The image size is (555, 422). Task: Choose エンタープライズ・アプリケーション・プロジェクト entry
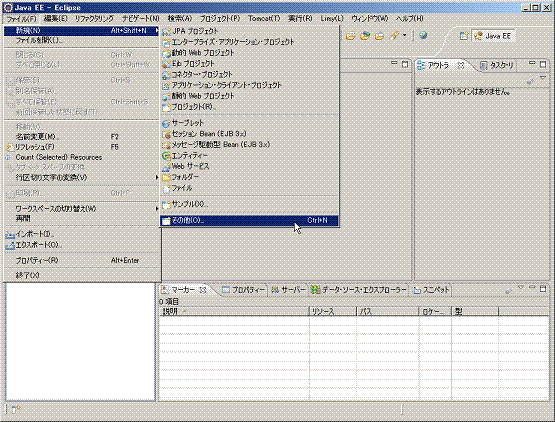(250, 42)
